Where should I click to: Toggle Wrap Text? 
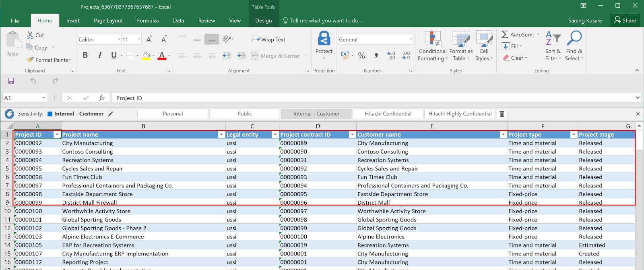[x=269, y=39]
